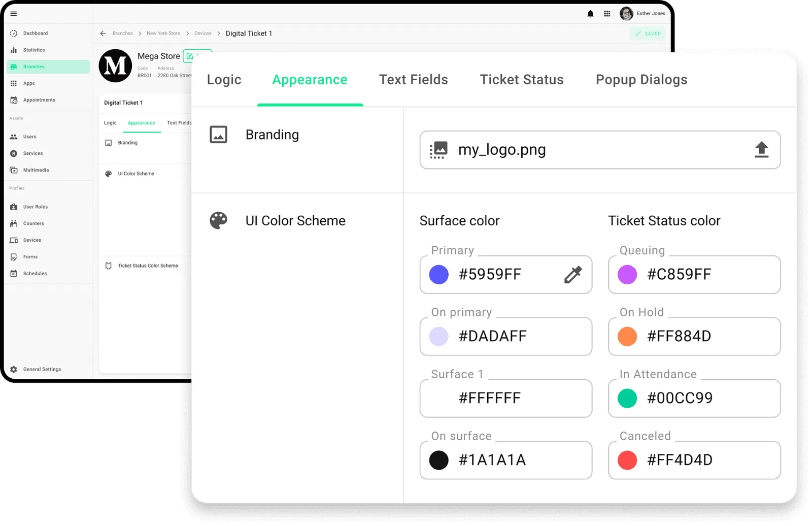Open the notifications bell
This screenshot has width=812, height=526.
(590, 14)
